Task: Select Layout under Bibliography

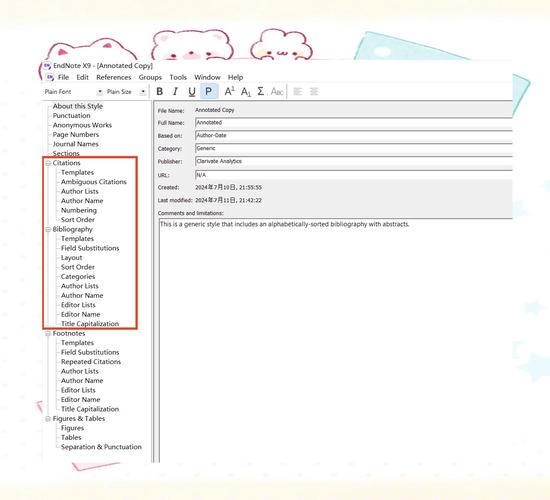Action: click(x=72, y=258)
